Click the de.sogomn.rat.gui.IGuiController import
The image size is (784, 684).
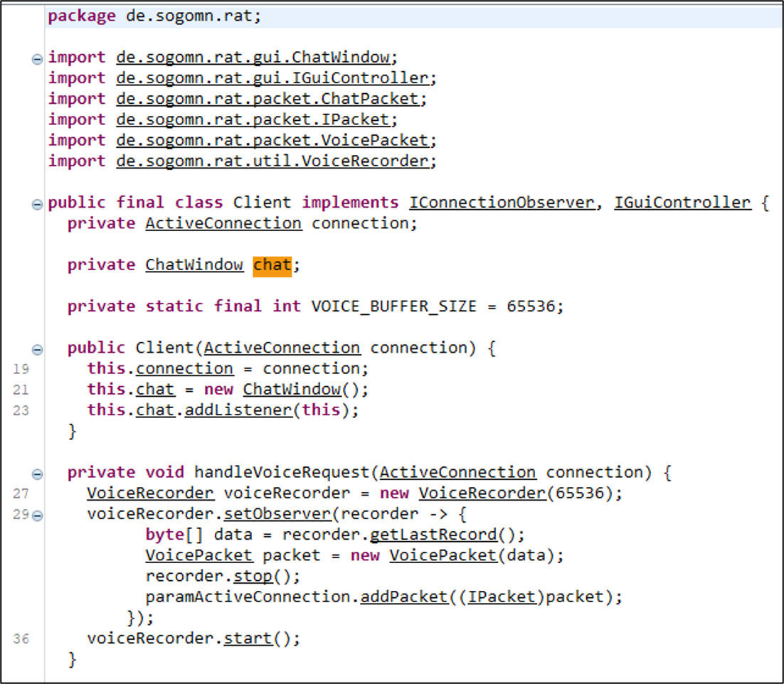point(273,78)
